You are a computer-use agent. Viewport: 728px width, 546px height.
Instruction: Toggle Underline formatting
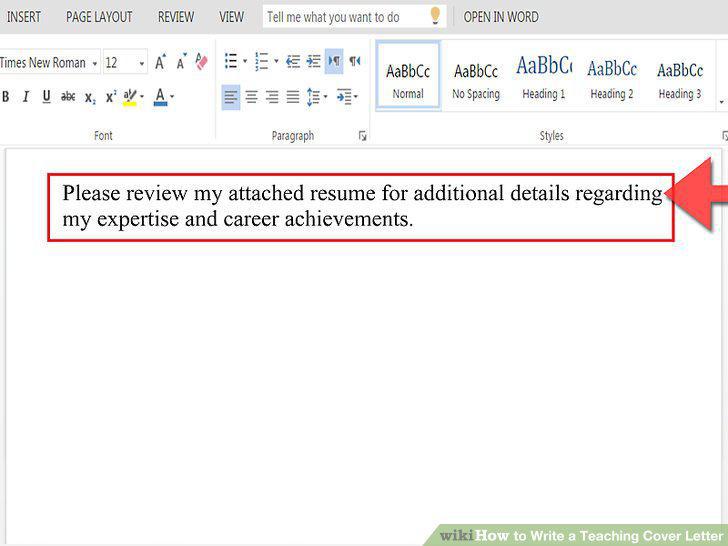point(46,97)
